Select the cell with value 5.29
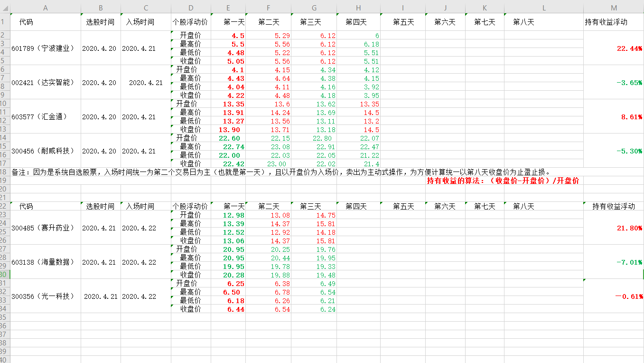644x363 pixels. tap(269, 36)
